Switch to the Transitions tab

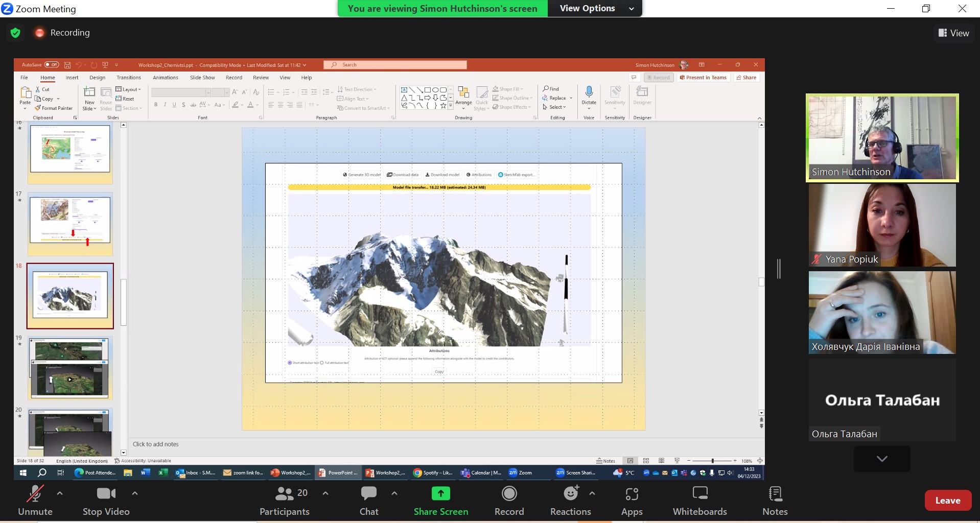point(128,78)
